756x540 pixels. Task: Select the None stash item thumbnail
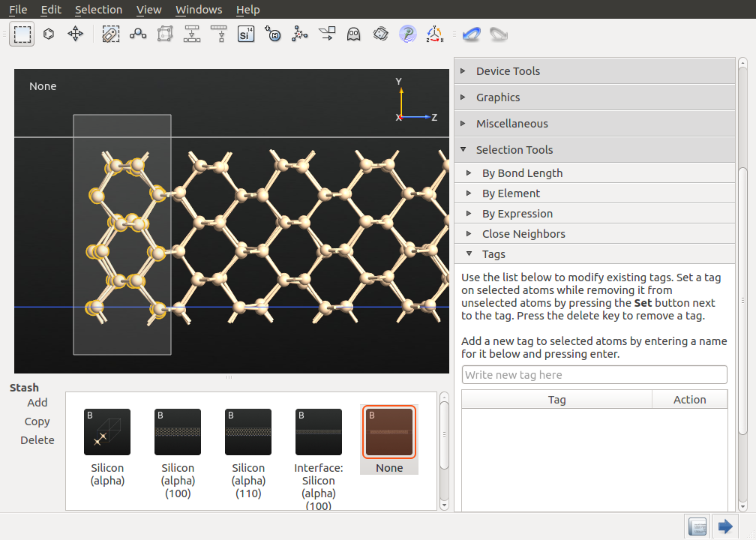click(389, 432)
